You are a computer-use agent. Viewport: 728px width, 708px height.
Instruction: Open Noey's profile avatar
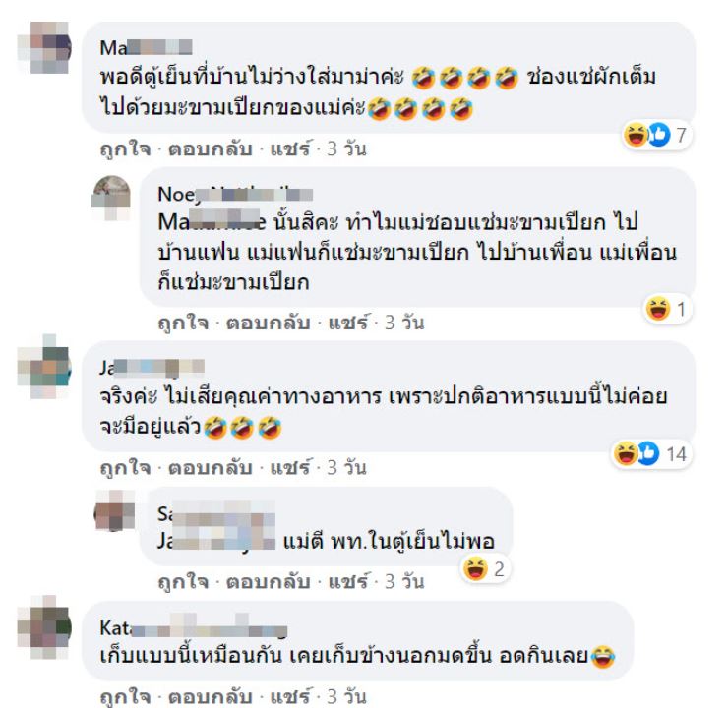(111, 197)
